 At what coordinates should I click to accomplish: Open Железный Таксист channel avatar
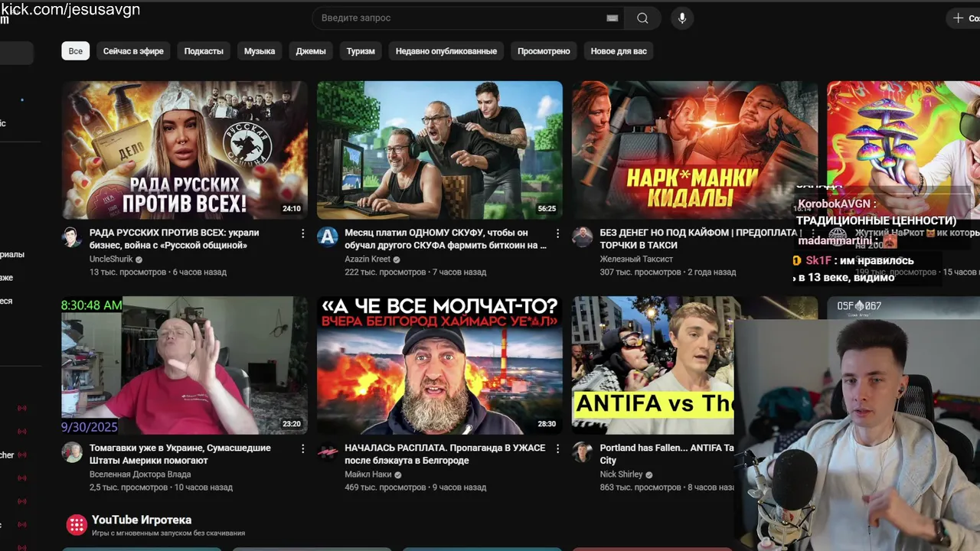click(x=582, y=237)
